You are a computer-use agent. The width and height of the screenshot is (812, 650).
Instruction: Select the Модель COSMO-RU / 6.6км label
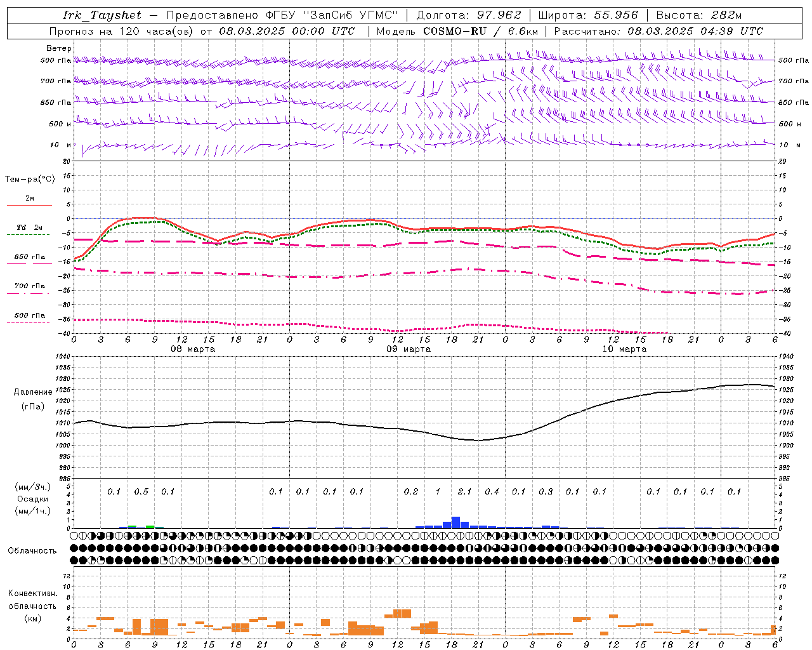point(457,31)
